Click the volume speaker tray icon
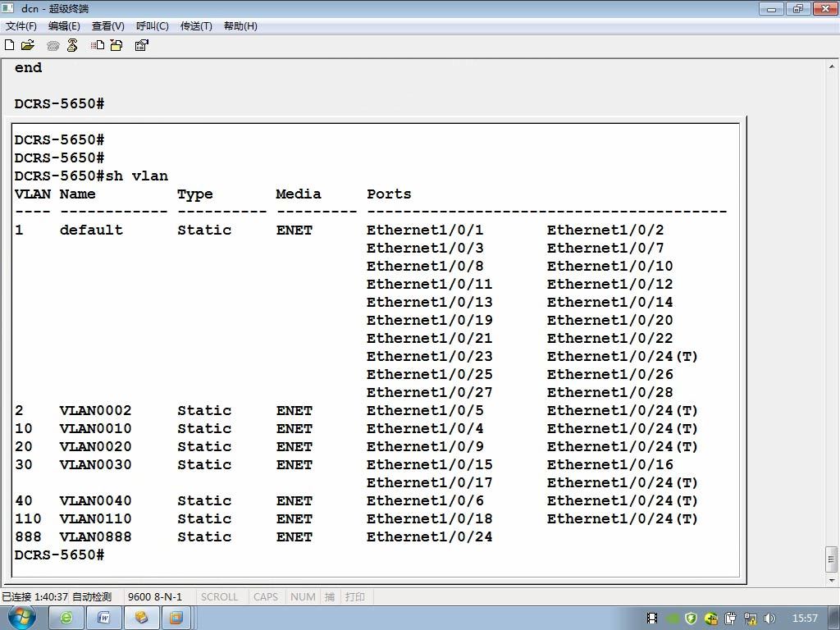This screenshot has width=840, height=630. click(769, 619)
